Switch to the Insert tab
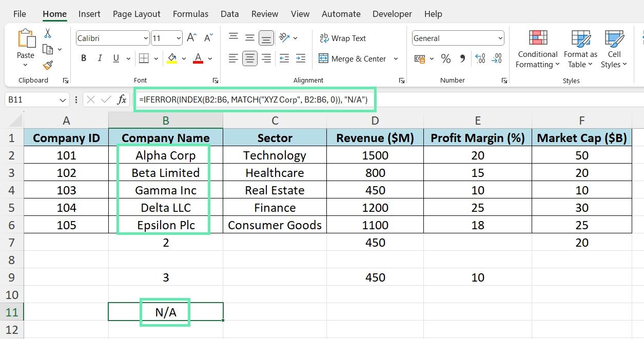This screenshot has height=339, width=644. (89, 14)
